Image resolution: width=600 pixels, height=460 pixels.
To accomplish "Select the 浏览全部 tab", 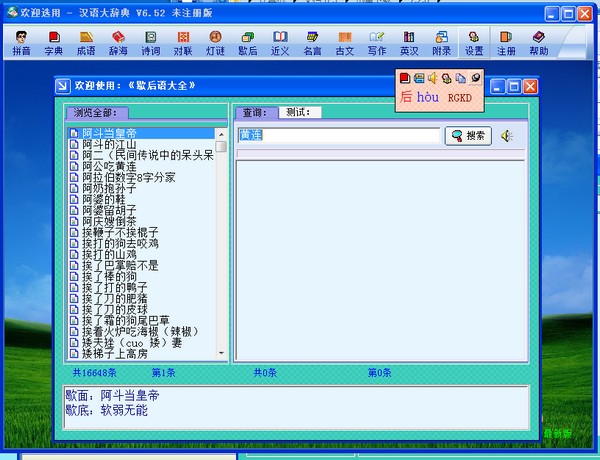I will click(97, 113).
